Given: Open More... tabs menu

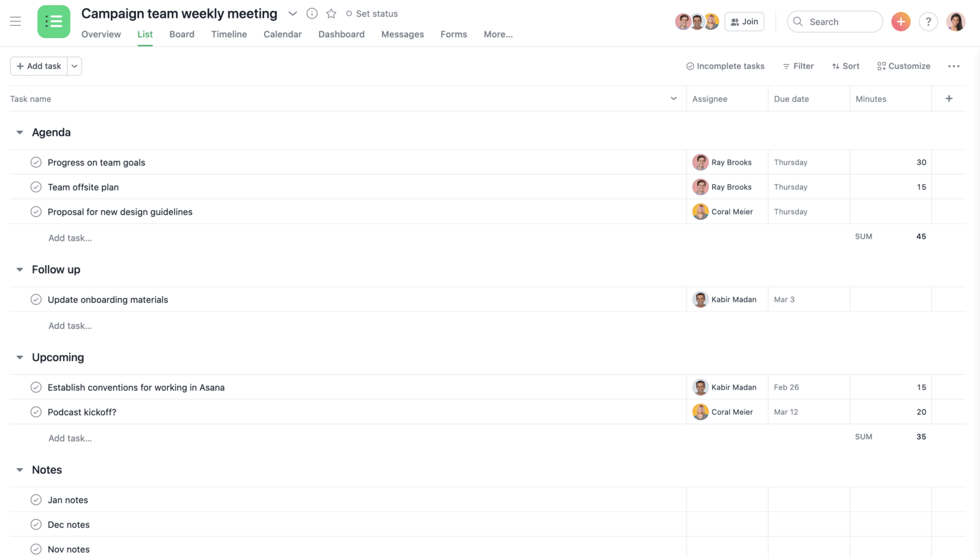Looking at the screenshot, I should (498, 34).
